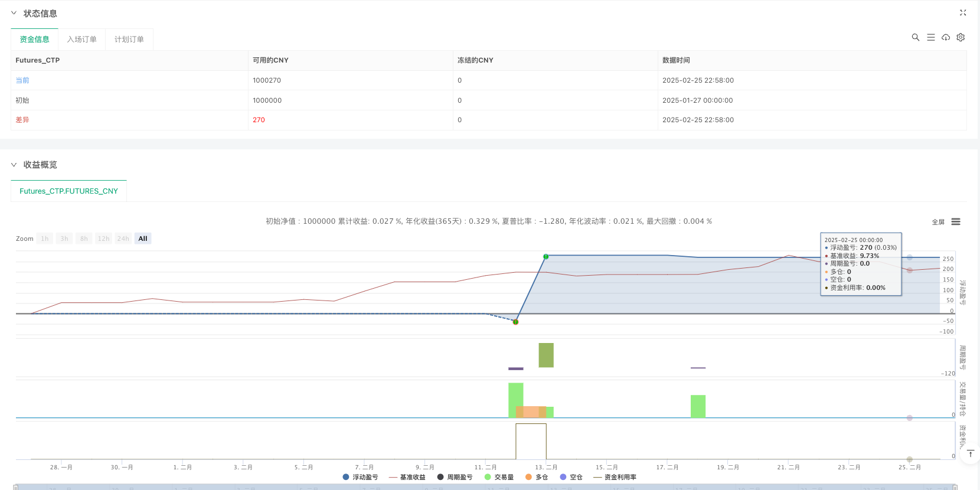
Task: Set chart zoom to 8h
Action: pos(84,239)
